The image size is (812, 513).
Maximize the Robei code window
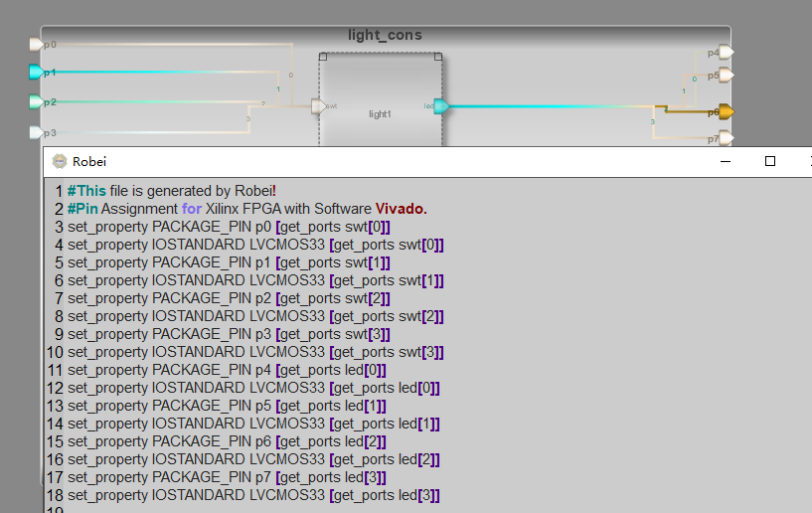click(x=770, y=161)
